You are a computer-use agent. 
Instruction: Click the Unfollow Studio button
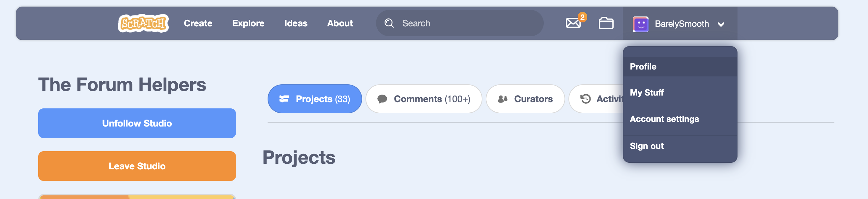[137, 123]
